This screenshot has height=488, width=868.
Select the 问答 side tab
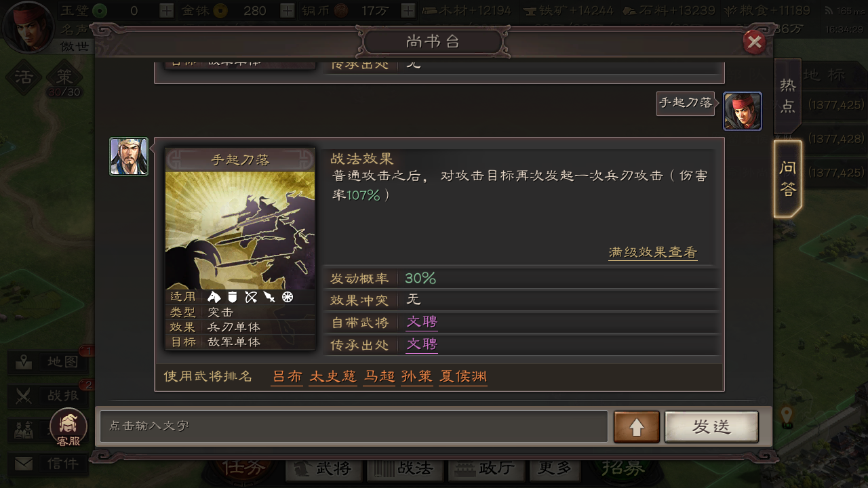point(787,179)
